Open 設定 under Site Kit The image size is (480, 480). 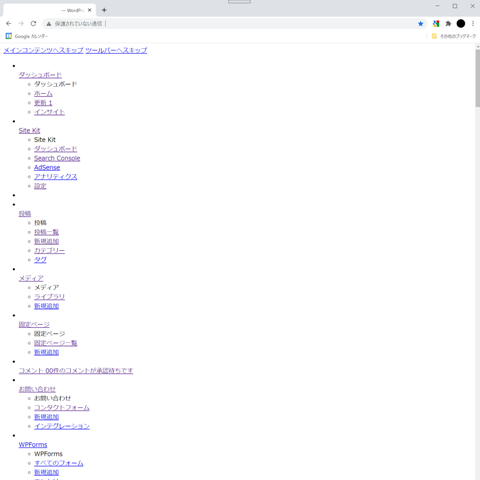[40, 186]
